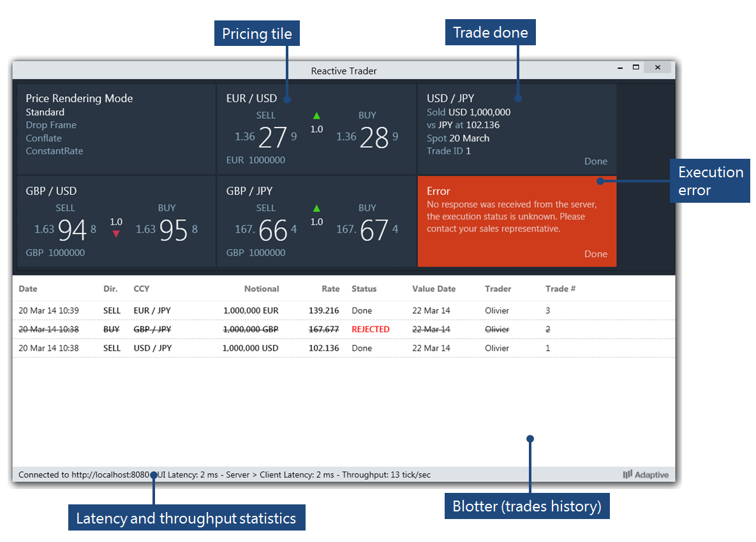Click the Value Date column header
This screenshot has width=756, height=542.
tap(434, 289)
